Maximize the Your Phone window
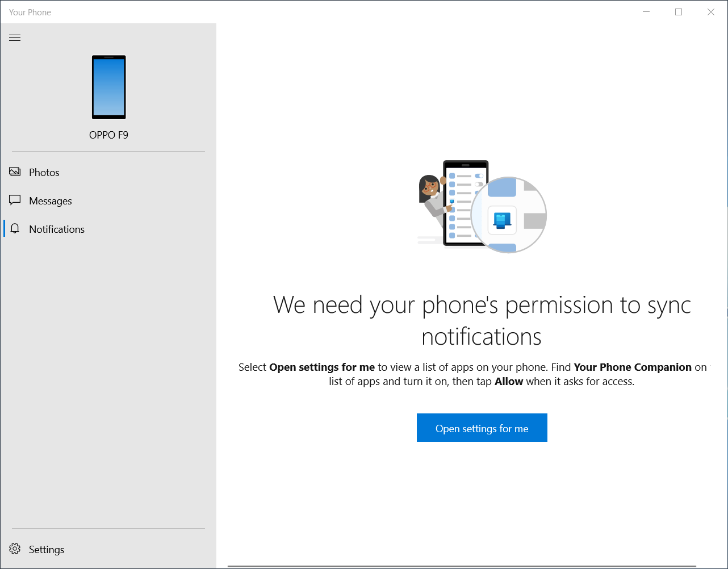Screen dimensions: 728x569 pos(679,12)
